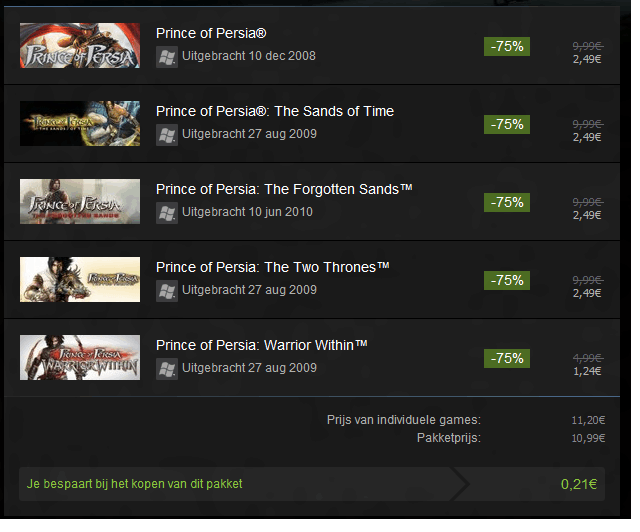Viewport: 640px width, 532px height.
Task: Click the 0,21€ package savings amount
Action: pyautogui.click(x=579, y=485)
